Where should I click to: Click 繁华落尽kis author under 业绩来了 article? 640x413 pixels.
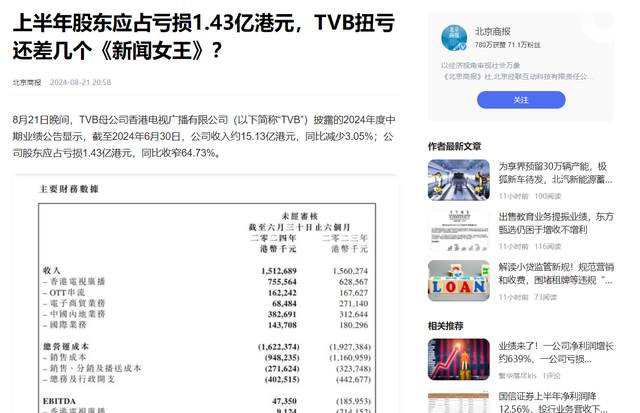click(x=517, y=376)
